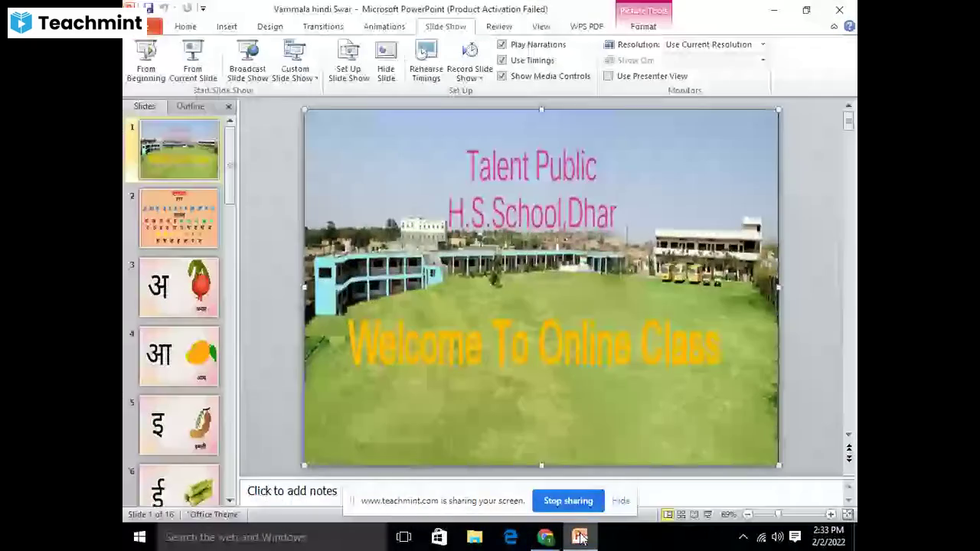Jump to previous slide using double arrow
The width and height of the screenshot is (980, 551).
pyautogui.click(x=848, y=448)
